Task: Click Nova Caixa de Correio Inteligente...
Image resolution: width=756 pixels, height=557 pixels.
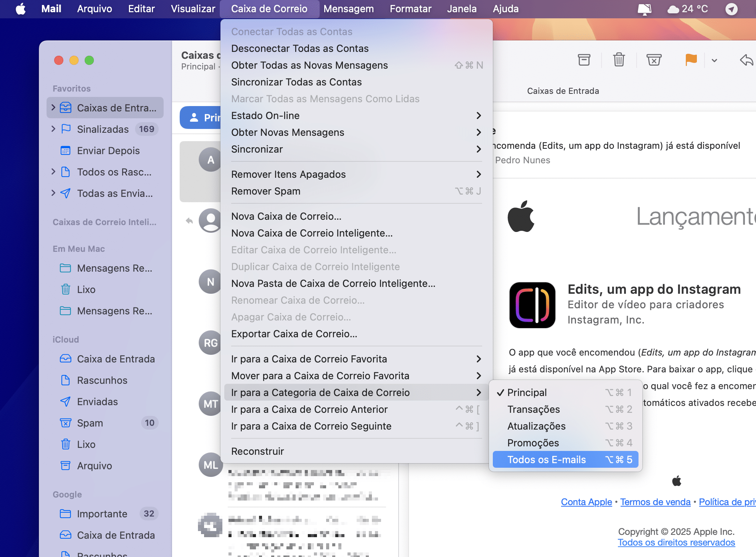Action: tap(356, 233)
